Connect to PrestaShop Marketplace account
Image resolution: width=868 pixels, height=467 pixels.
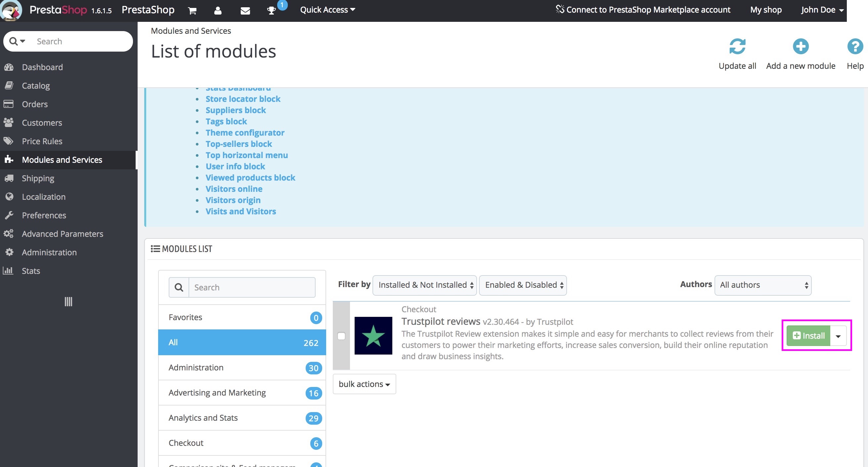coord(643,10)
